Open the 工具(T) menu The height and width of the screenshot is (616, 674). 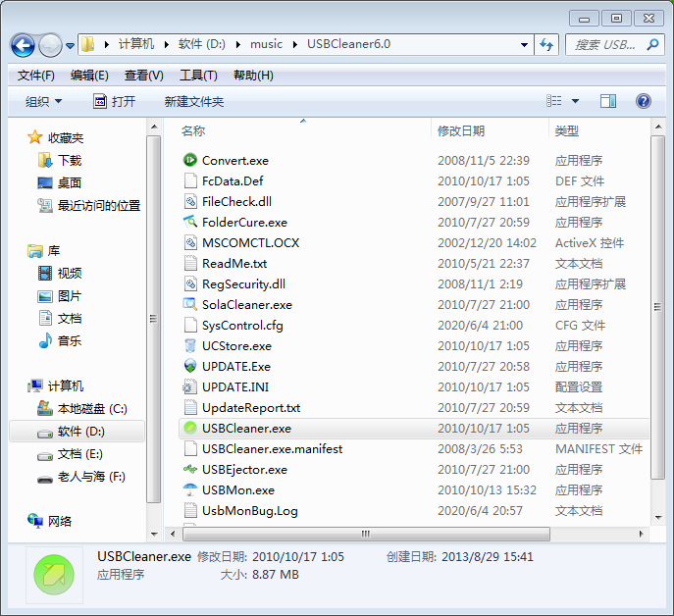tap(198, 76)
